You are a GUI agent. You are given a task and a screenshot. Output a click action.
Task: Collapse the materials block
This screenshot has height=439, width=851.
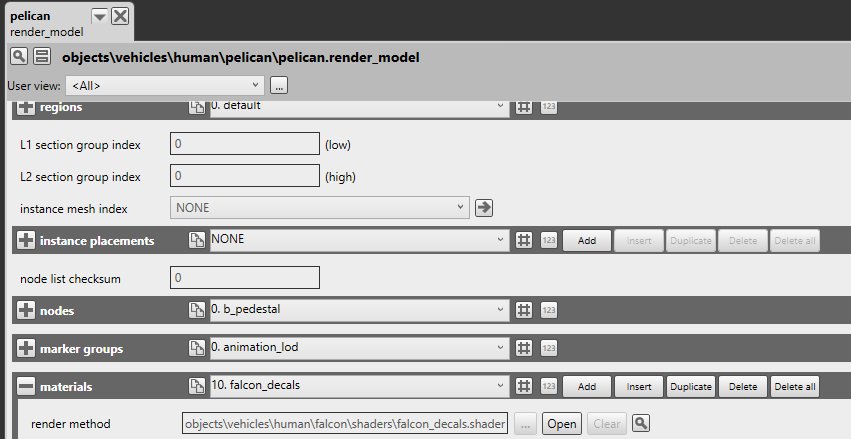pyautogui.click(x=27, y=386)
